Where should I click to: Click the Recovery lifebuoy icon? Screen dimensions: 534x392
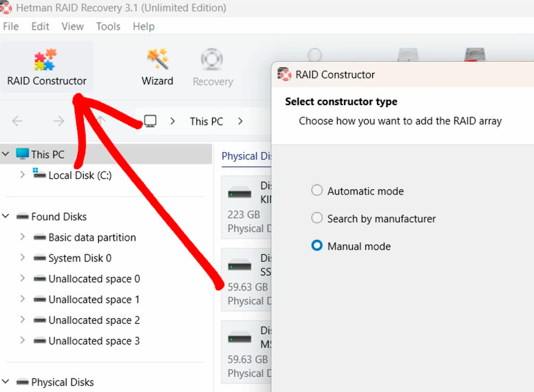pos(212,59)
